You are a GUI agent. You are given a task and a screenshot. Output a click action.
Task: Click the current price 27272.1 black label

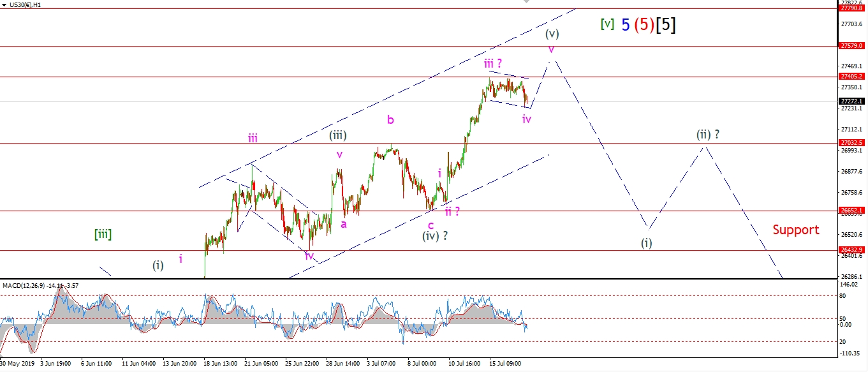851,101
